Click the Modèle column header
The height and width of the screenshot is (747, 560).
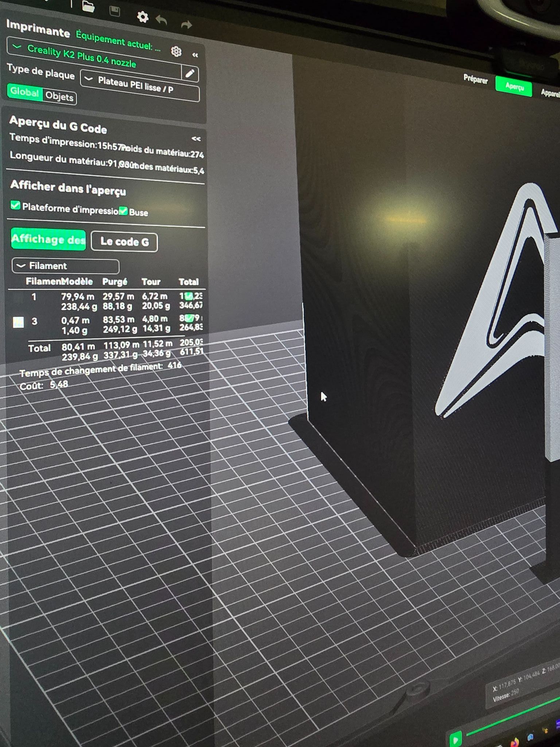click(77, 281)
